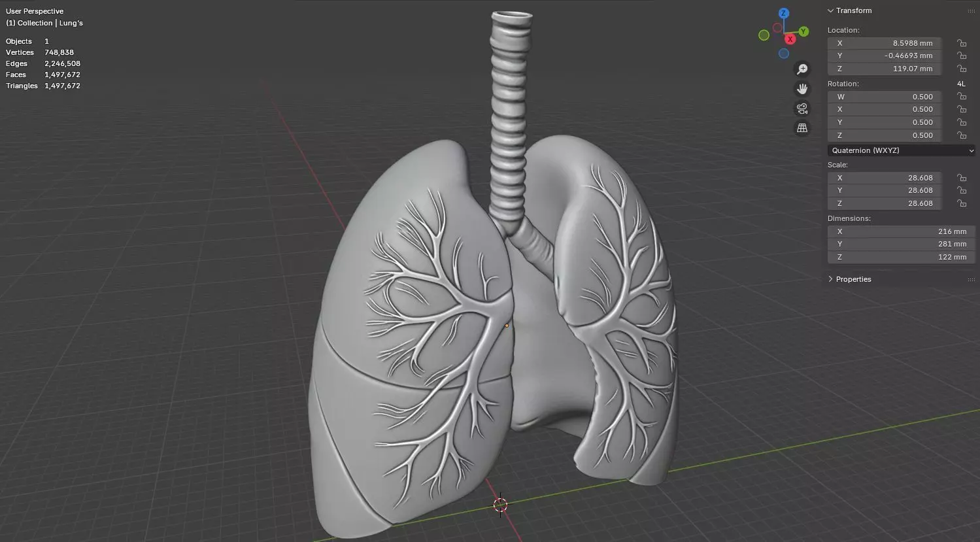
Task: Click the "Scale:" section label
Action: [837, 165]
